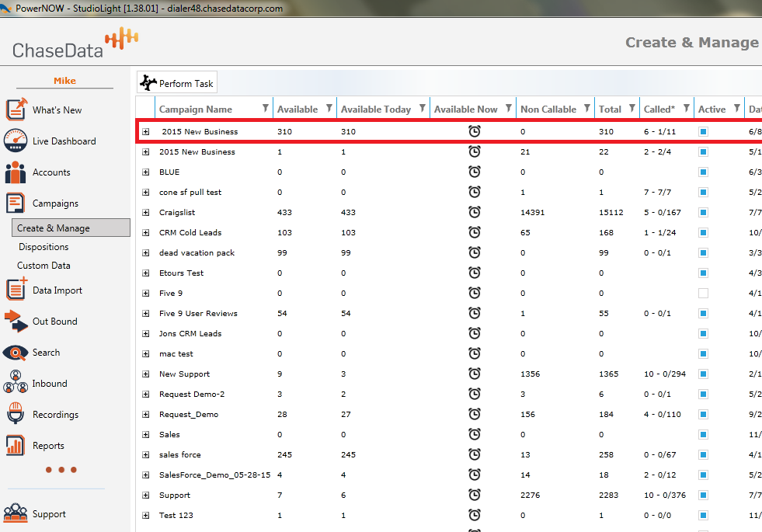Select Dispositions in the Campaigns submenu
This screenshot has height=532, width=762.
[43, 247]
